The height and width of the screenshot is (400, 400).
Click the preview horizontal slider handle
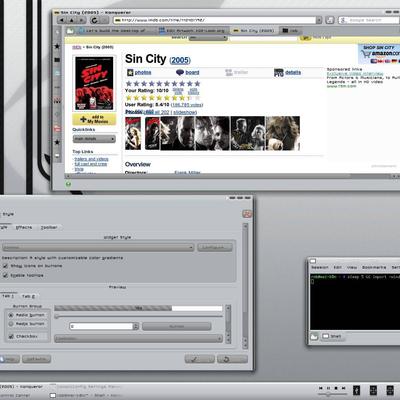57,316
